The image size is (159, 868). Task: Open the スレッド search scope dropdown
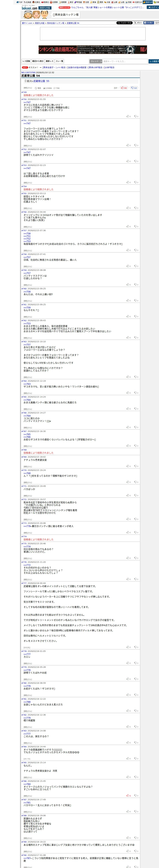pyautogui.click(x=96, y=61)
